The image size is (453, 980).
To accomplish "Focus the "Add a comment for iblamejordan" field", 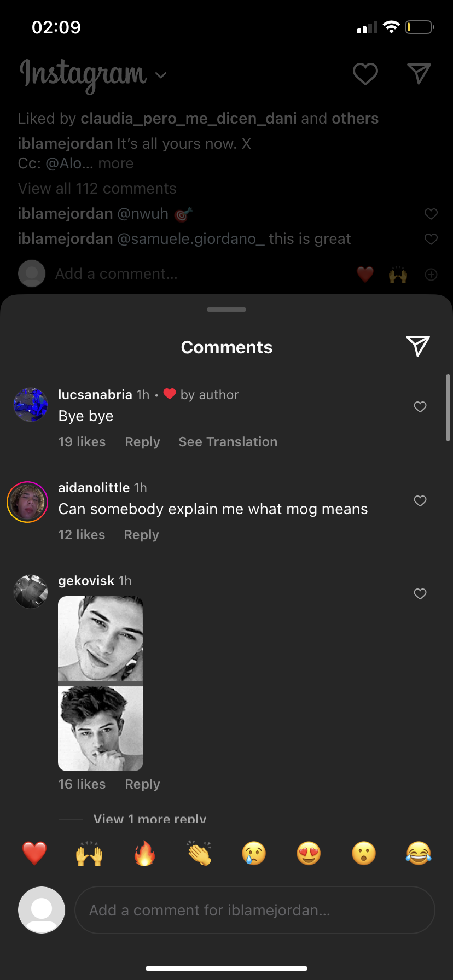I will [x=255, y=910].
